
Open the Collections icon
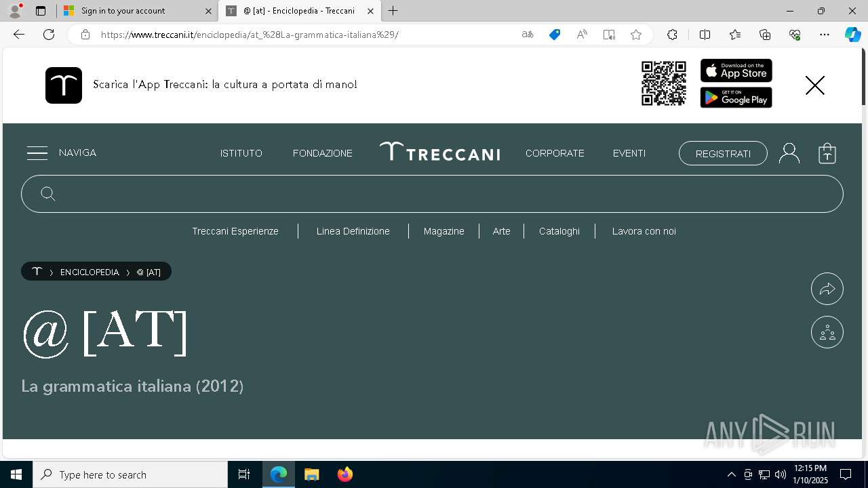pyautogui.click(x=765, y=35)
